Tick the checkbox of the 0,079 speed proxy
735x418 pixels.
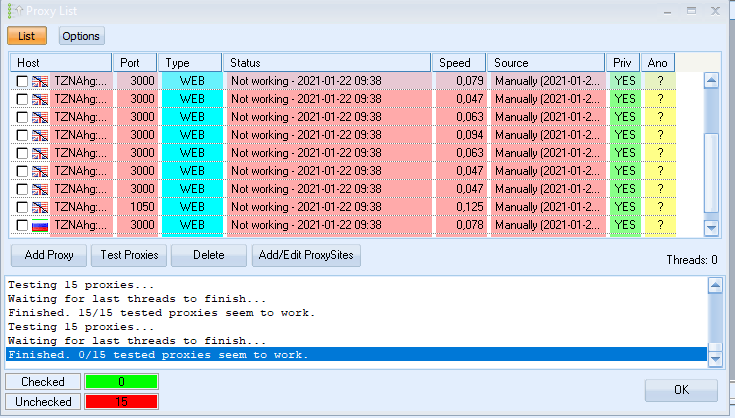[22, 81]
